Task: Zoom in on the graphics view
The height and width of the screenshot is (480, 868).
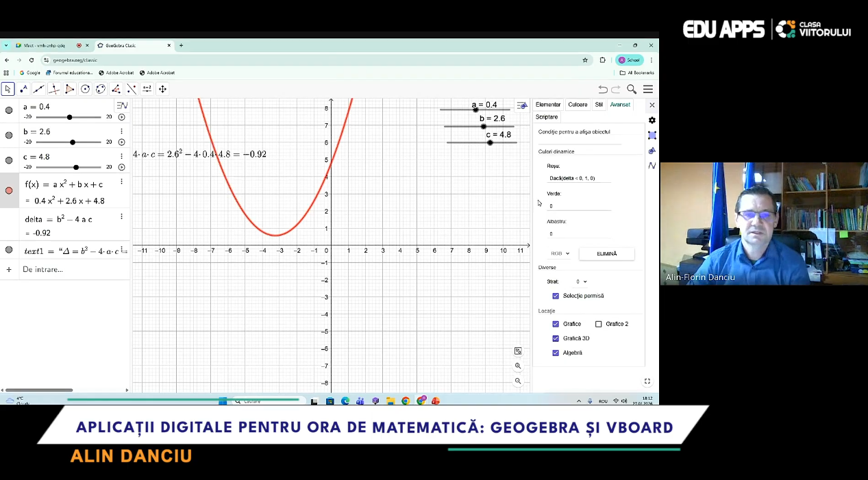Action: click(x=518, y=366)
